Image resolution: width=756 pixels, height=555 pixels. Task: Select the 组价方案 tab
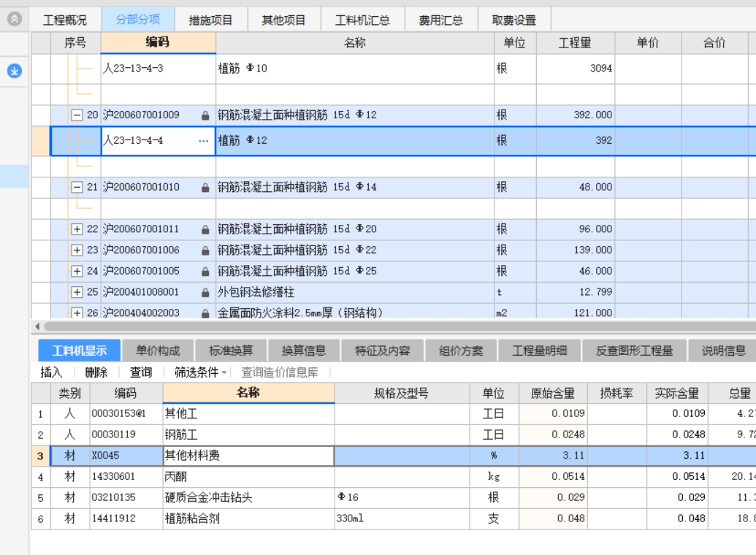coord(461,351)
